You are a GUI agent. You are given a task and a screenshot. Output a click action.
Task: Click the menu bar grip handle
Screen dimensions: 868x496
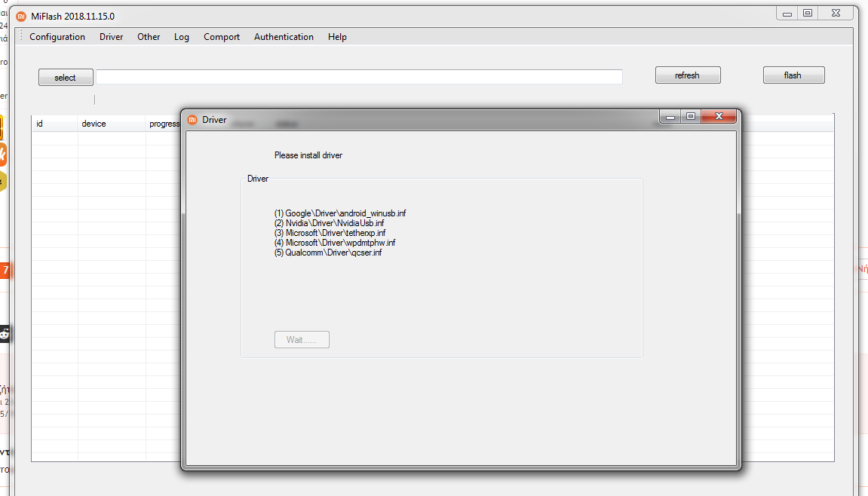pos(21,36)
